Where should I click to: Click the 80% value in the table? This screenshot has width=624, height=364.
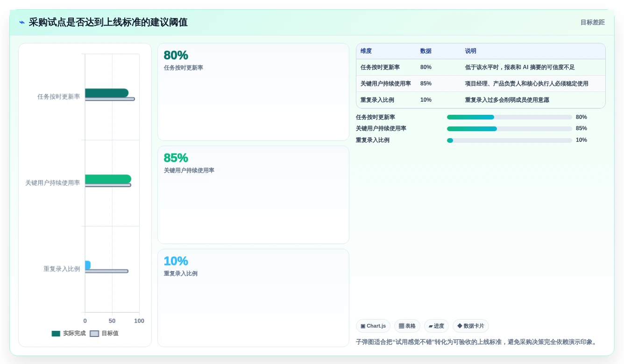click(426, 67)
